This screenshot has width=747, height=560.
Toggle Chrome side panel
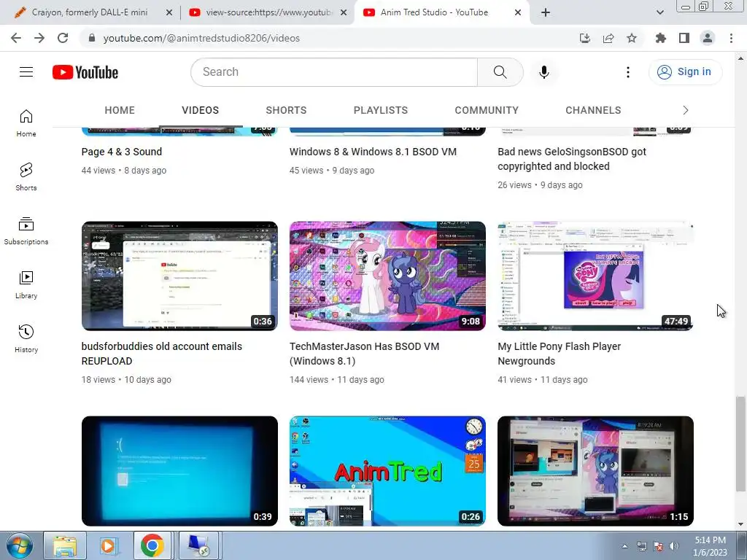[x=684, y=38]
